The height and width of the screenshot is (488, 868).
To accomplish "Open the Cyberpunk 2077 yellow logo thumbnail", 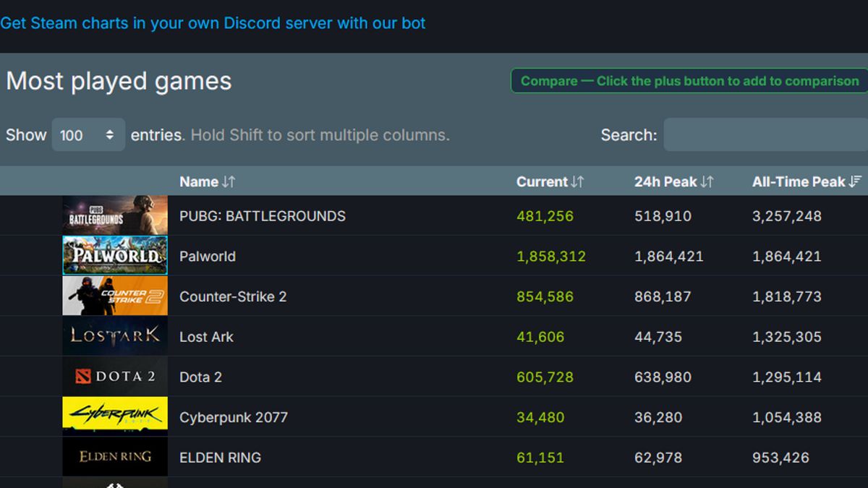I will pyautogui.click(x=114, y=416).
